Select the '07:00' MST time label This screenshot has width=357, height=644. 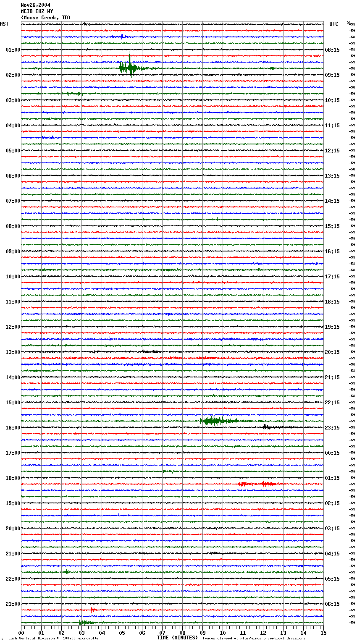(13, 201)
